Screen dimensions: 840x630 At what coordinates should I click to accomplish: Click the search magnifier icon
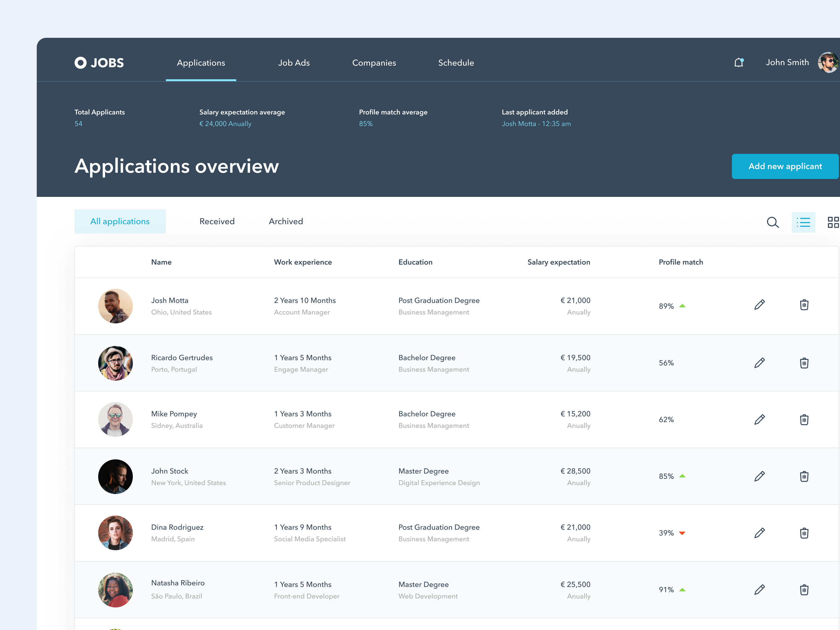coord(772,222)
